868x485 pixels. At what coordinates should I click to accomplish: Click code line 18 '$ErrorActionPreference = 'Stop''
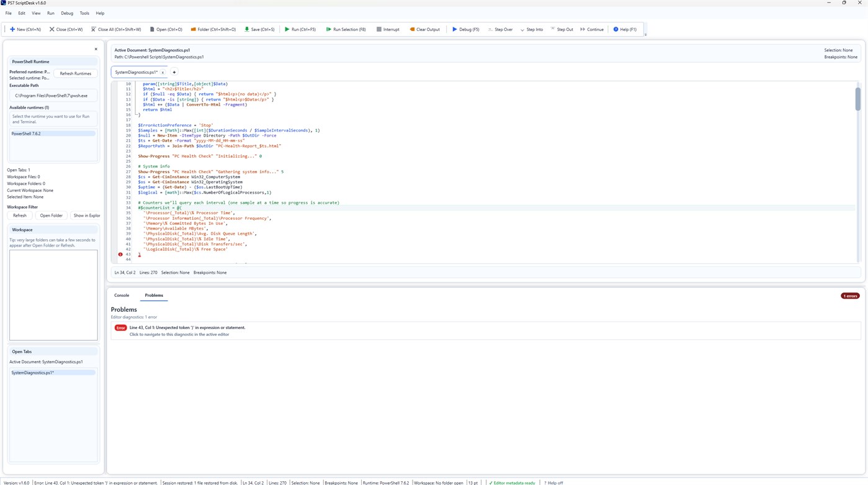[x=176, y=125]
